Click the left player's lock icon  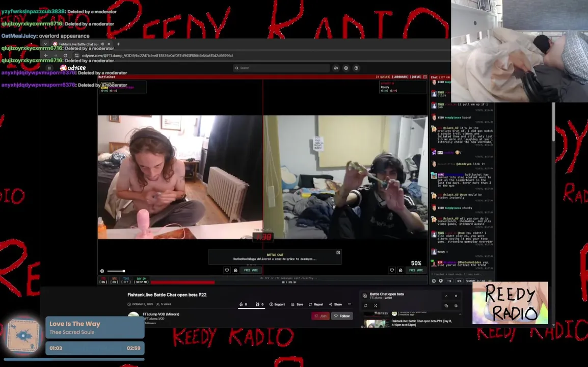pos(235,270)
